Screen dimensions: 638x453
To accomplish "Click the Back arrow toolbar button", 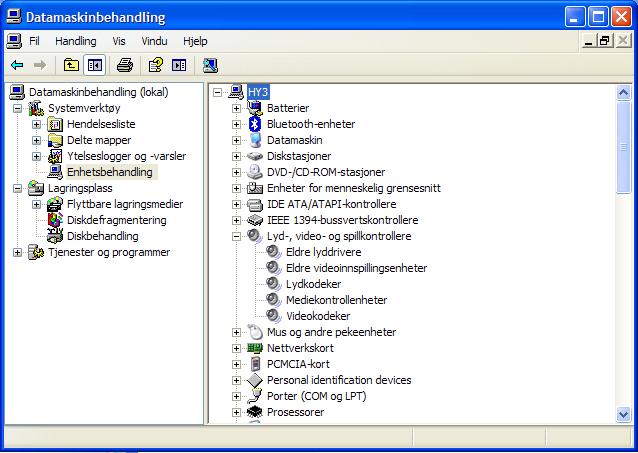I will click(x=17, y=65).
